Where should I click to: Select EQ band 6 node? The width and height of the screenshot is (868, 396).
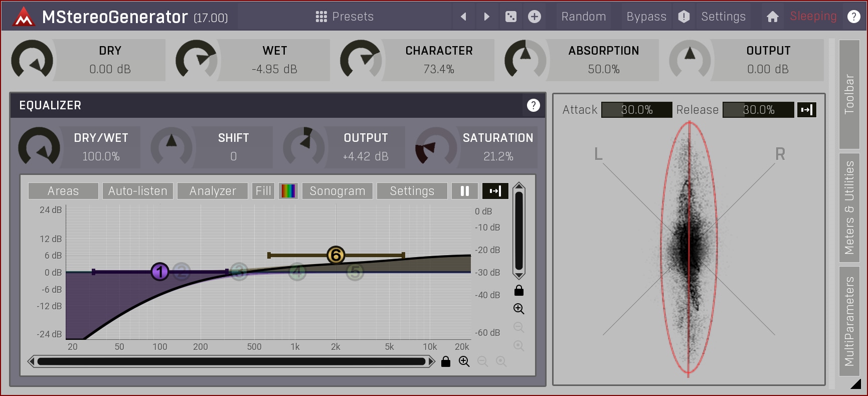[x=335, y=255]
